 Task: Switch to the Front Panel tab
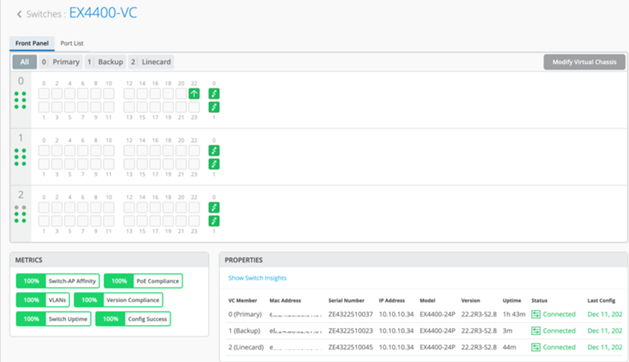pyautogui.click(x=32, y=43)
